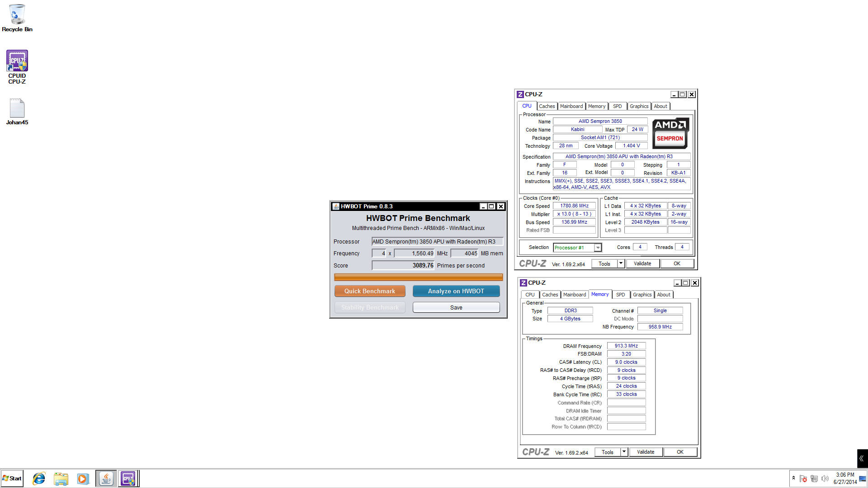
Task: Open About tab in upper CPU-Z
Action: pos(660,106)
